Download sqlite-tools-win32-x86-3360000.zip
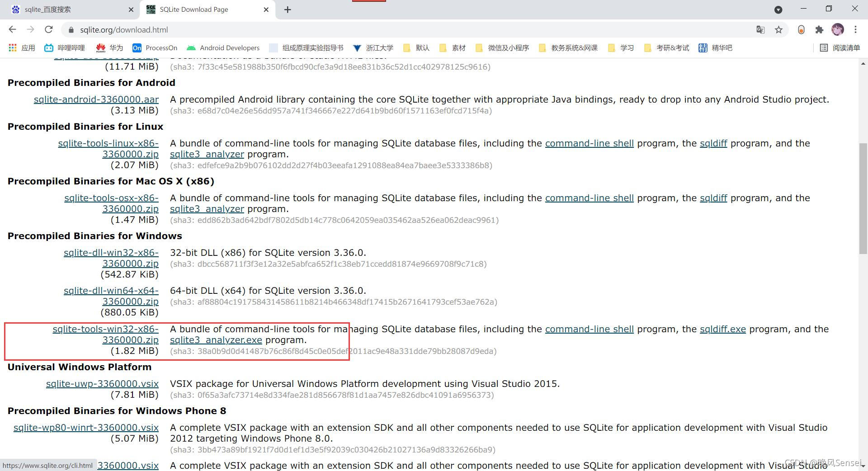The height and width of the screenshot is (471, 868). pos(105,334)
